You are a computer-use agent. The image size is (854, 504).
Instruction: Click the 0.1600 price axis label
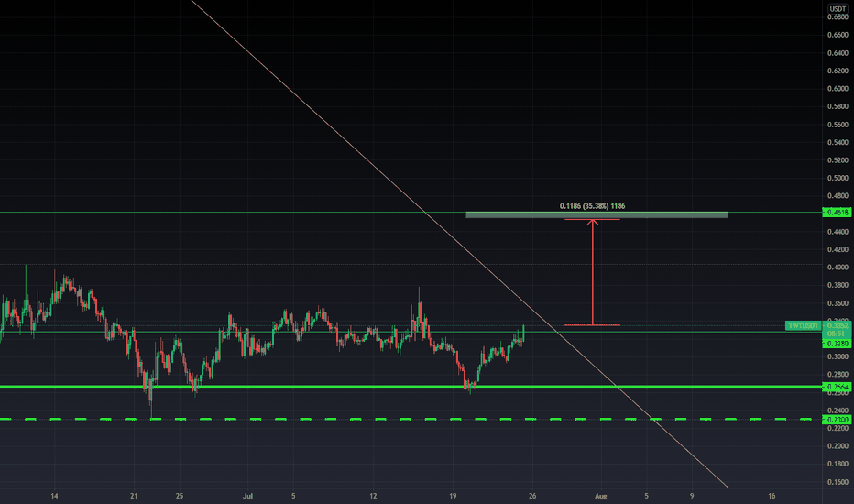click(x=838, y=482)
